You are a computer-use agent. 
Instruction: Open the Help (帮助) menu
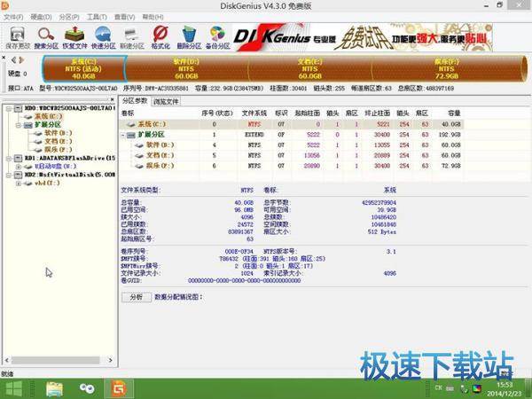pos(153,17)
